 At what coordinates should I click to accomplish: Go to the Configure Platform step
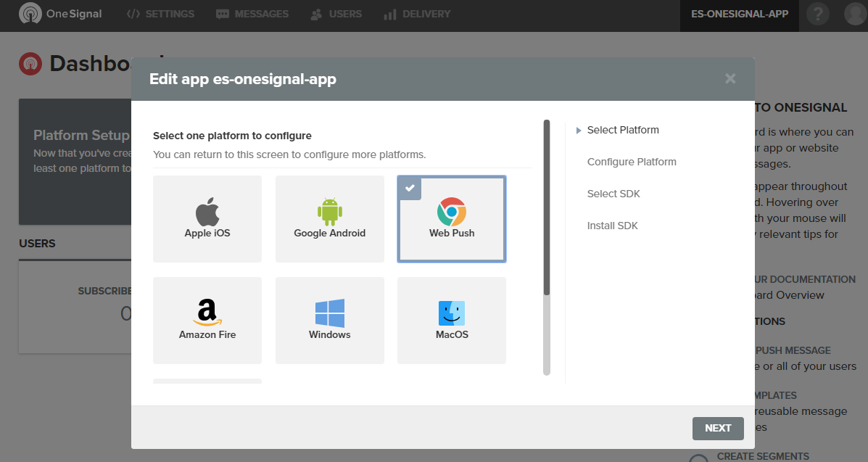pyautogui.click(x=632, y=162)
